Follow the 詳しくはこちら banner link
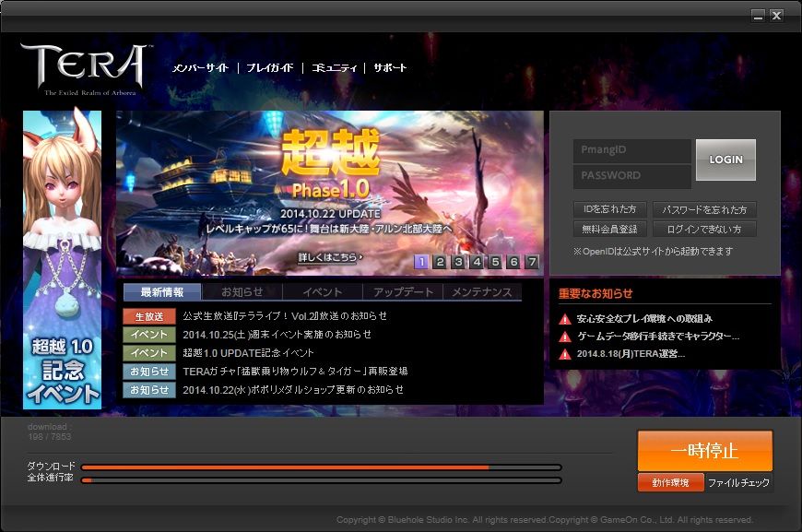This screenshot has width=802, height=532. click(x=330, y=257)
